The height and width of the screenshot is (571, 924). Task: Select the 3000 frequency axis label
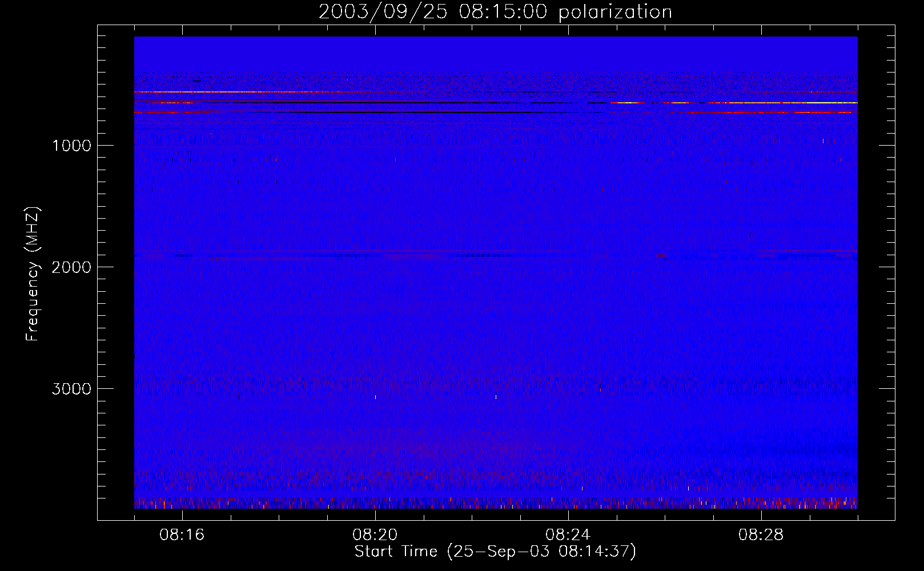(71, 389)
